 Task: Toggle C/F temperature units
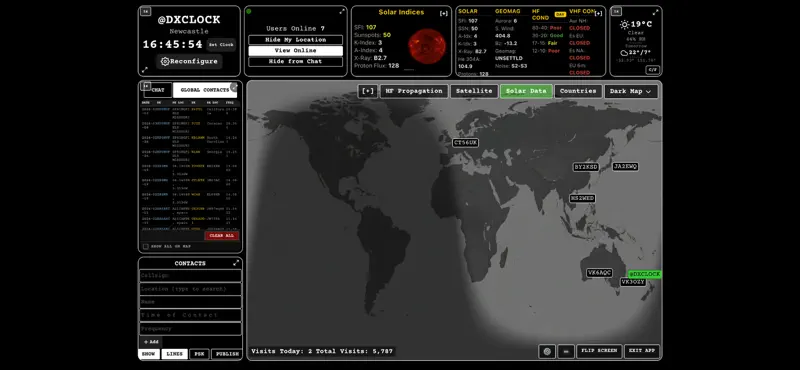652,70
